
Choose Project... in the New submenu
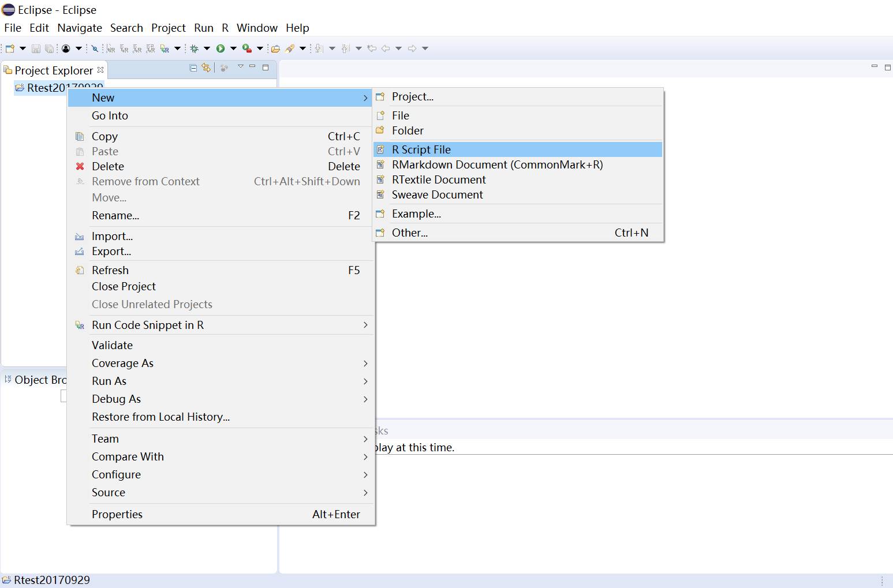coord(518,97)
